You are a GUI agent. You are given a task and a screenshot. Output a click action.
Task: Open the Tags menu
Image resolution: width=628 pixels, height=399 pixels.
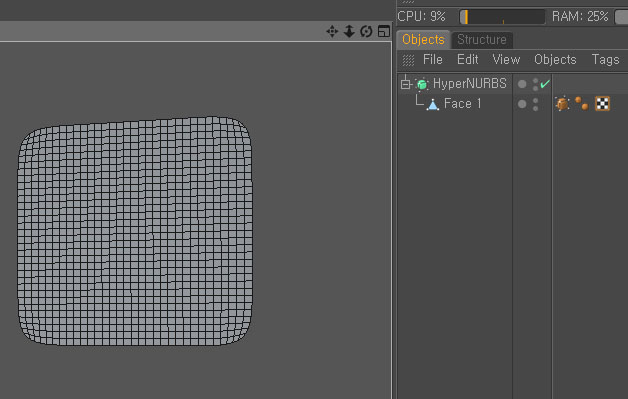pos(606,60)
